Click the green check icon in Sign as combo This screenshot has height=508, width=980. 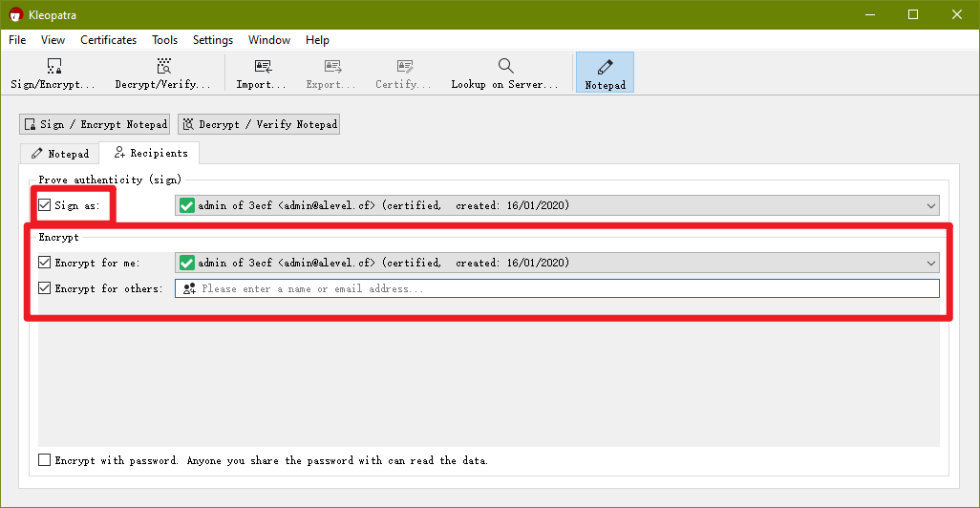click(187, 205)
